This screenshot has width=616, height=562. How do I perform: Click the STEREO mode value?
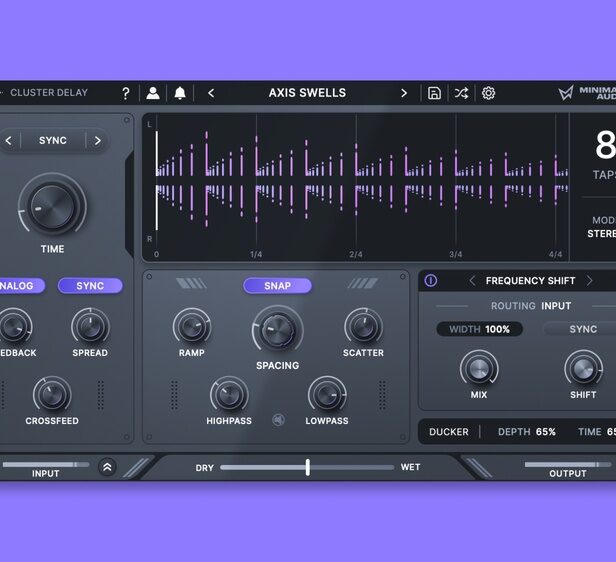601,234
